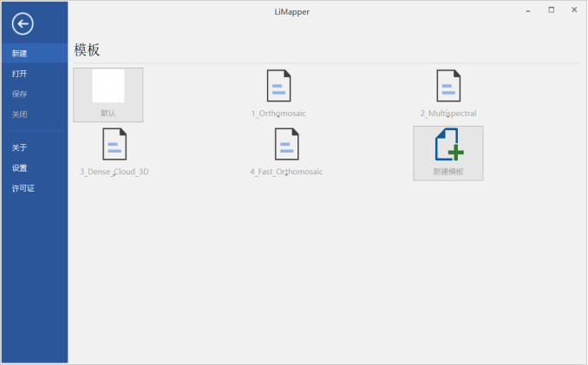Click the 1_Orthomosaic text label
Image resolution: width=588 pixels, height=365 pixels.
coord(278,114)
